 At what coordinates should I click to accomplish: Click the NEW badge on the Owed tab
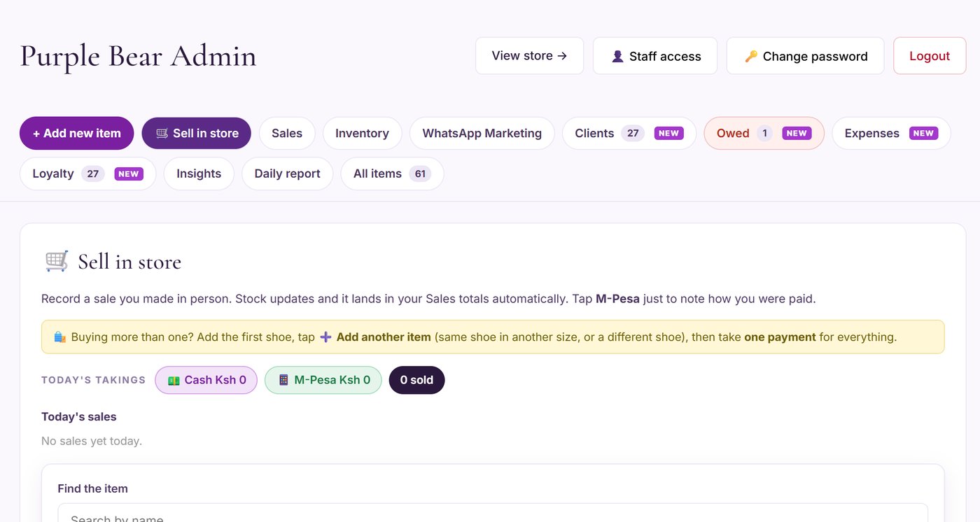797,134
